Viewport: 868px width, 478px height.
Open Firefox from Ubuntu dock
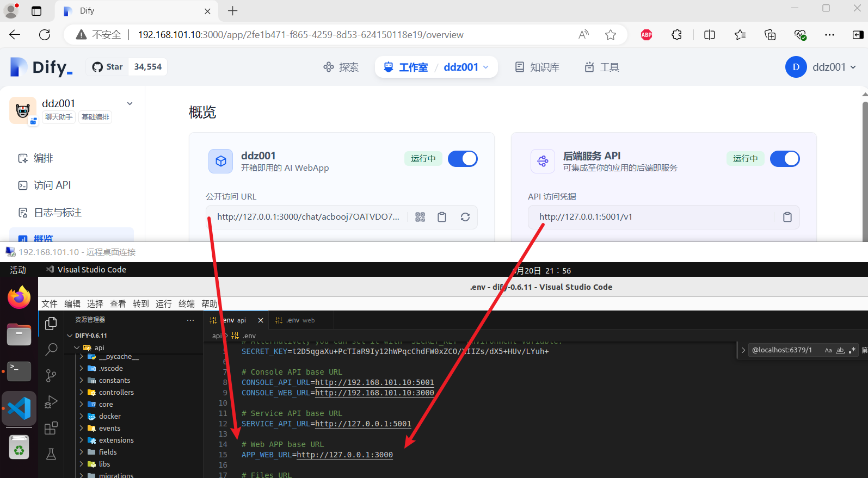pos(19,297)
